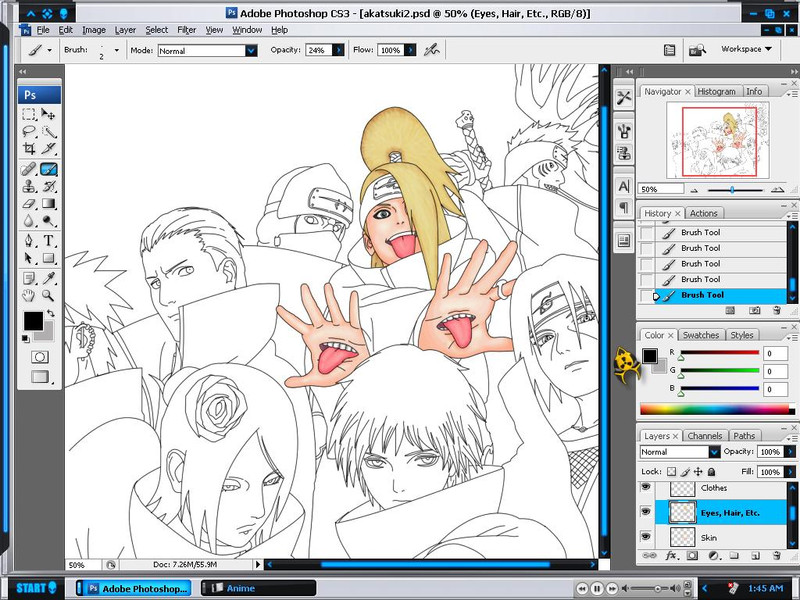Open the brush Opacity slider arrow in options bar
800x600 pixels.
pos(338,50)
